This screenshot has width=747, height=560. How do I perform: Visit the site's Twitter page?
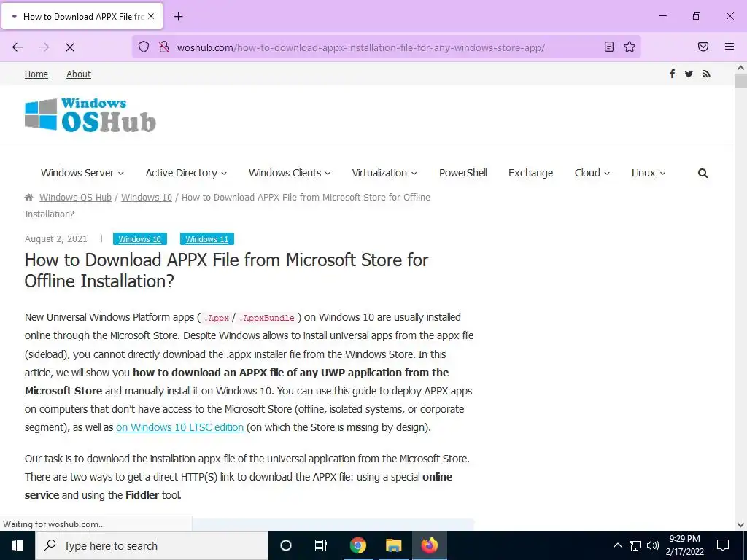(x=689, y=74)
